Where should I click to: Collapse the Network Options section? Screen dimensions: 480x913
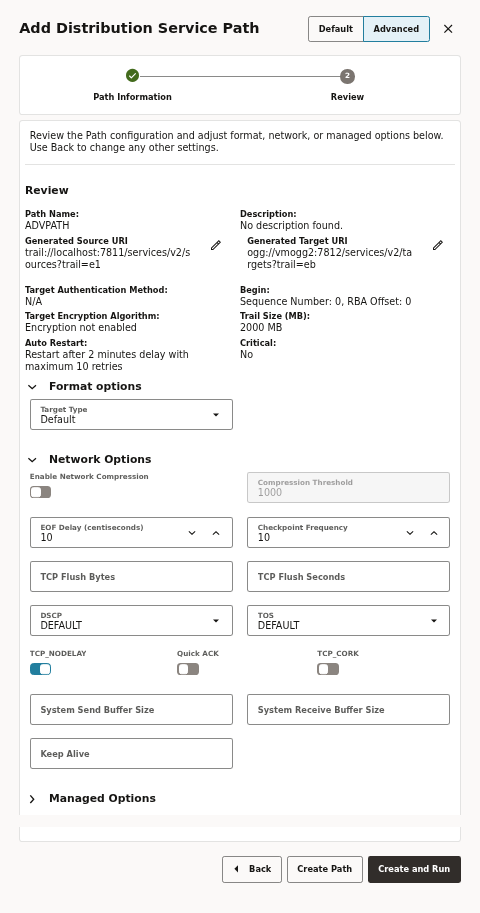click(x=32, y=459)
